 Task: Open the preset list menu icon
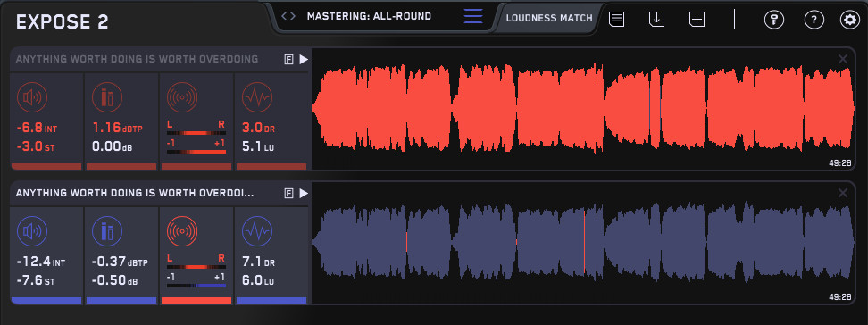point(473,16)
